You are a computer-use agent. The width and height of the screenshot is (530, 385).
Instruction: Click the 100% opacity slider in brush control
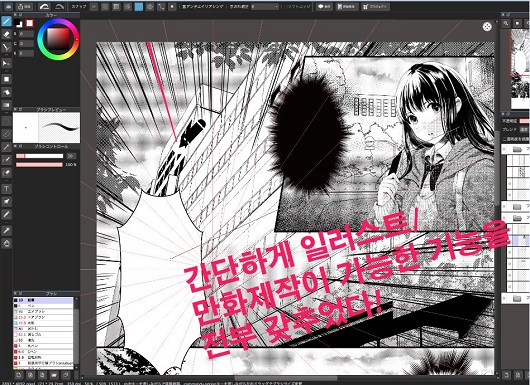[39, 165]
